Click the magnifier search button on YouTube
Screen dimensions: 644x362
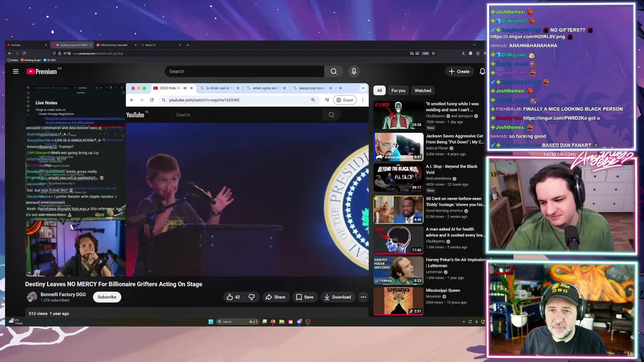pos(334,71)
